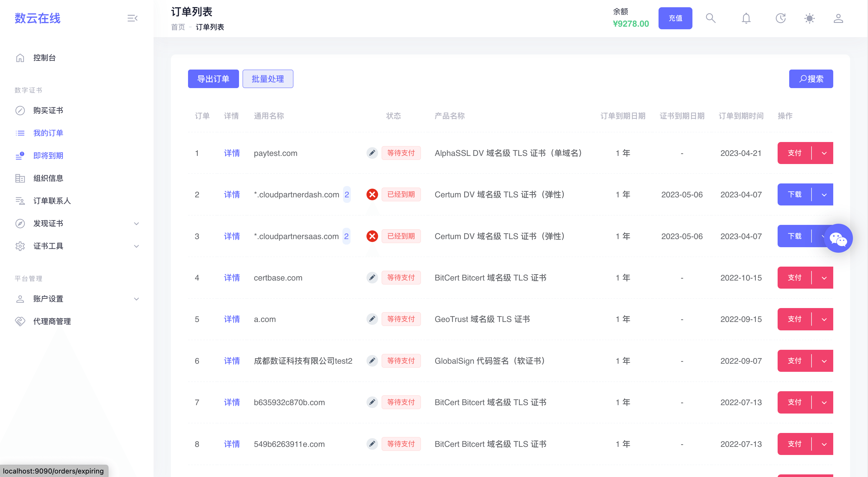Click 详情 link for a.com order
This screenshot has height=477, width=868.
tap(232, 319)
